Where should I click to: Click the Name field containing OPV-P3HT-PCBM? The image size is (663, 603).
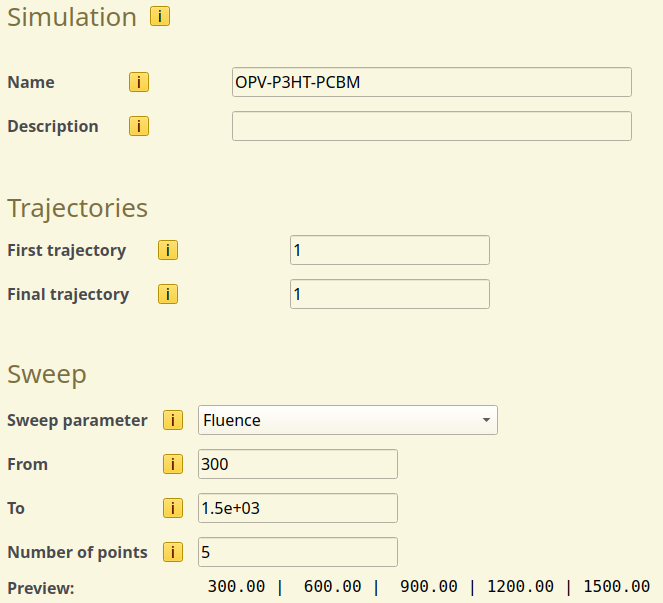point(431,82)
